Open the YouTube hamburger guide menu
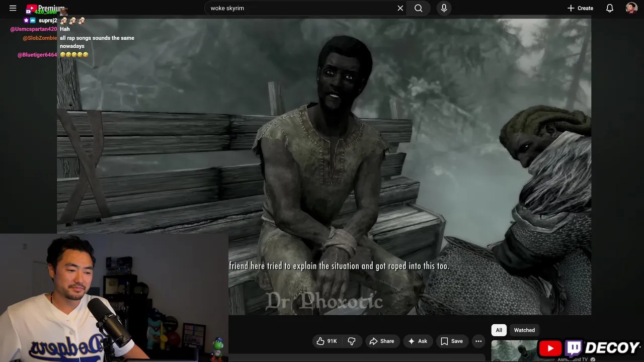 (x=13, y=8)
